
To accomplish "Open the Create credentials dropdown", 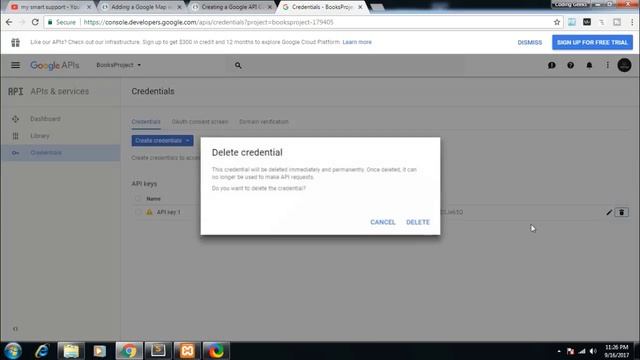I will pyautogui.click(x=162, y=140).
